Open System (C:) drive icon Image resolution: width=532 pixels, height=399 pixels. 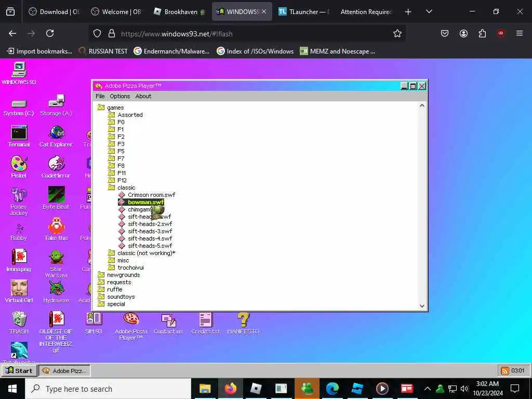pyautogui.click(x=19, y=107)
